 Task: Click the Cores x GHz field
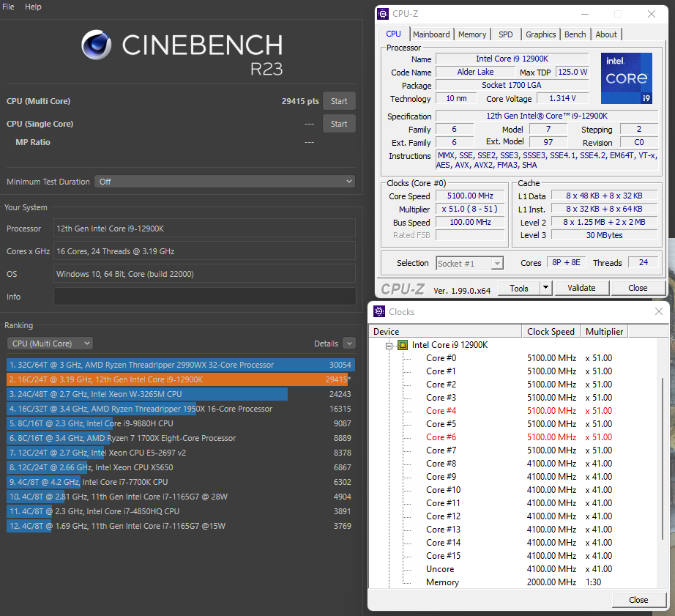click(204, 251)
